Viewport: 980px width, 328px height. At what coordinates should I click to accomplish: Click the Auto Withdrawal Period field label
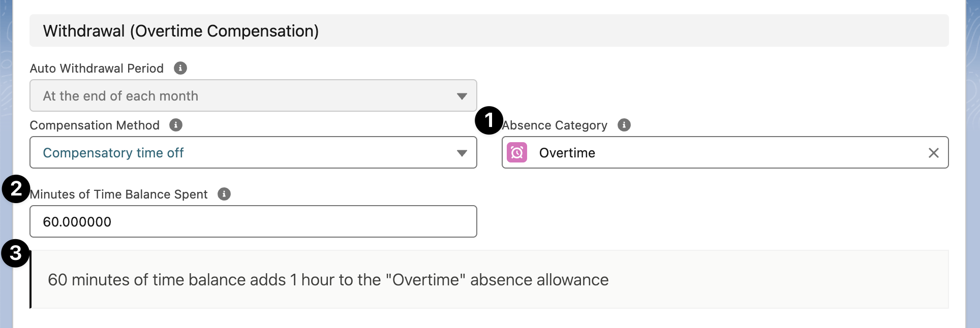tap(96, 68)
